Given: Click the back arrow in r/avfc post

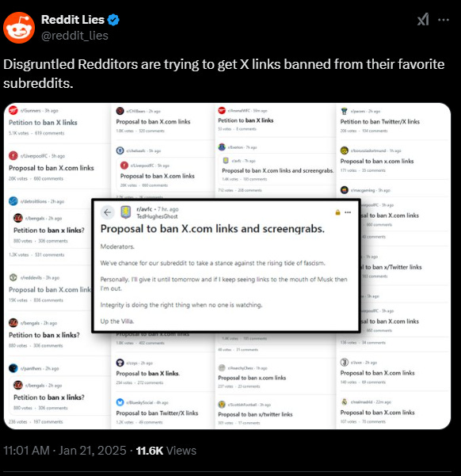Looking at the screenshot, I should click(x=107, y=212).
